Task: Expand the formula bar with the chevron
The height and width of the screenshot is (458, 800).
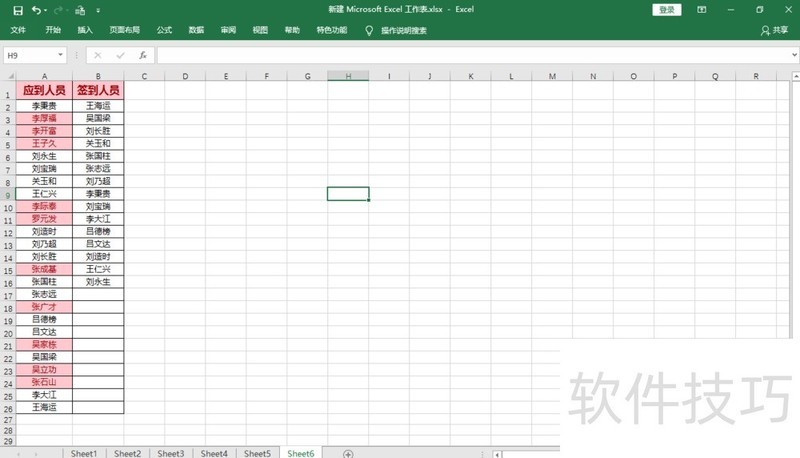Action: (x=794, y=55)
